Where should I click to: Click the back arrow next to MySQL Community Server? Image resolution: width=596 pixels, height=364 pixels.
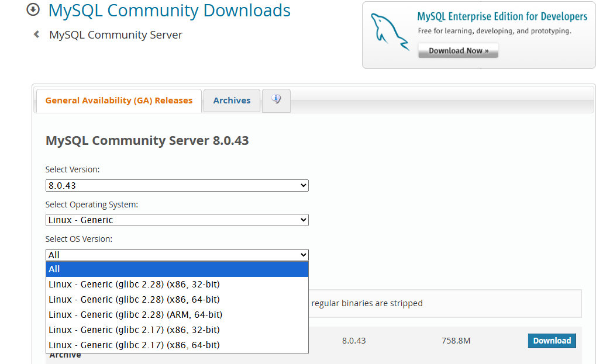(x=36, y=34)
